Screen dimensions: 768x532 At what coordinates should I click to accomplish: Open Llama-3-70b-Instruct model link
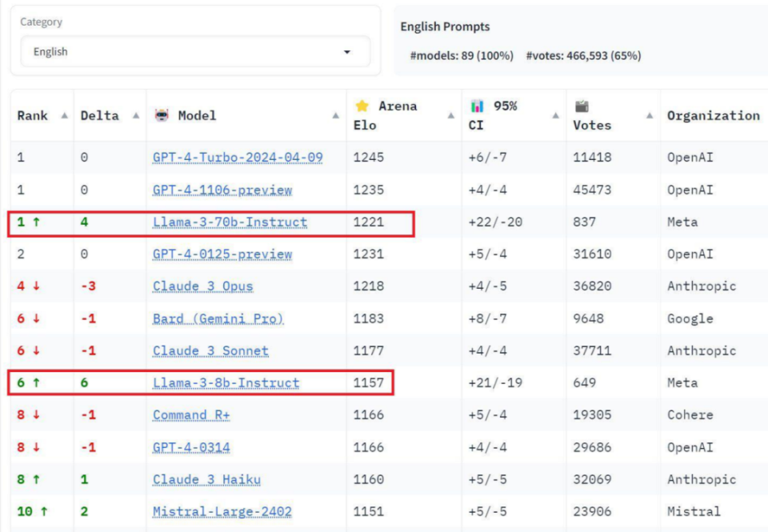[x=230, y=222]
